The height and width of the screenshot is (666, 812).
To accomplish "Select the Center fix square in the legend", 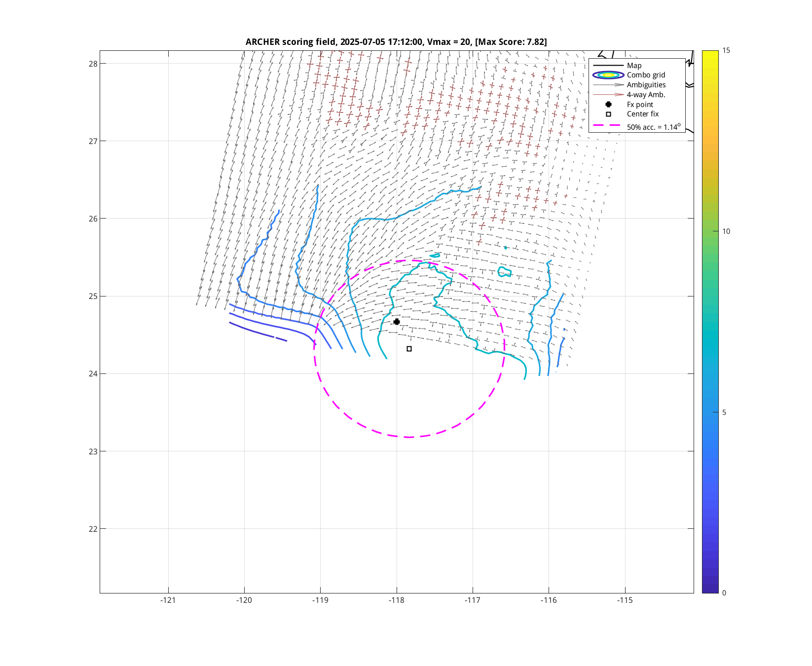I will [608, 114].
